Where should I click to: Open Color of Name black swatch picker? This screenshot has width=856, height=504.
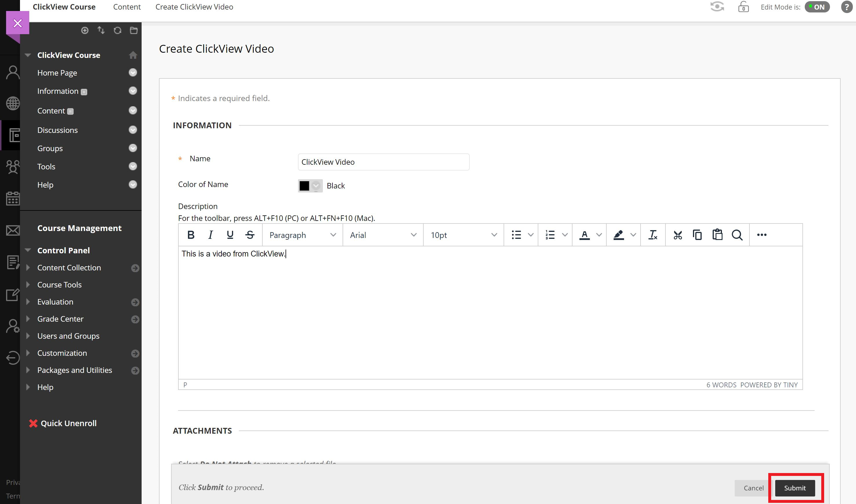pos(310,186)
